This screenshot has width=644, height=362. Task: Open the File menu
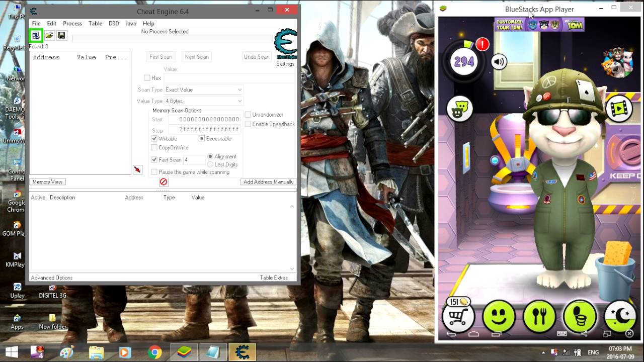click(x=36, y=23)
